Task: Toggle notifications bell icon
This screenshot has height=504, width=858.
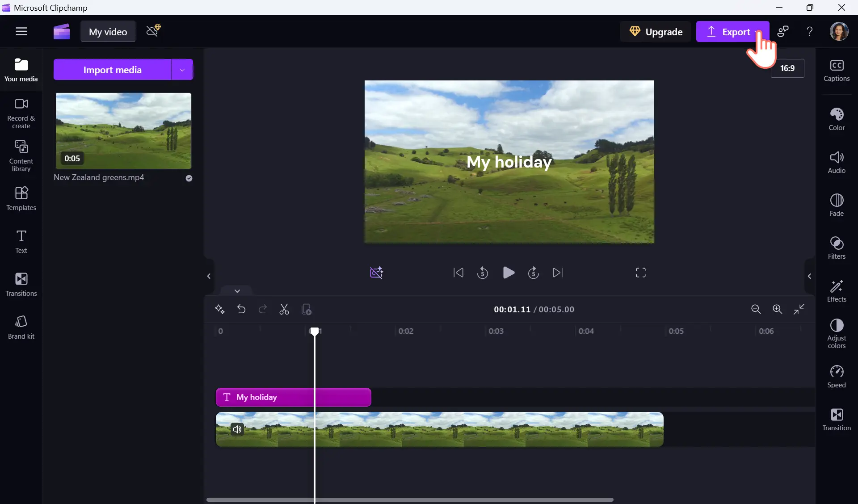Action: 152,31
